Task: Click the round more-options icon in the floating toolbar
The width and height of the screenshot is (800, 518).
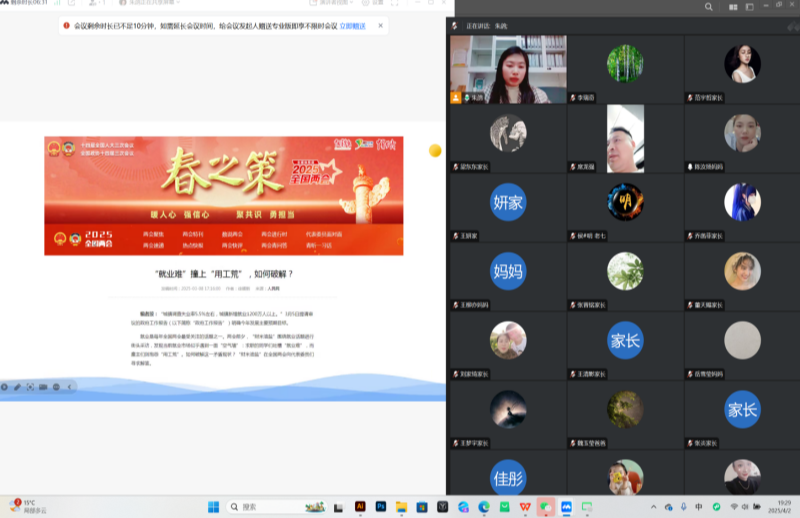Action: 56,387
